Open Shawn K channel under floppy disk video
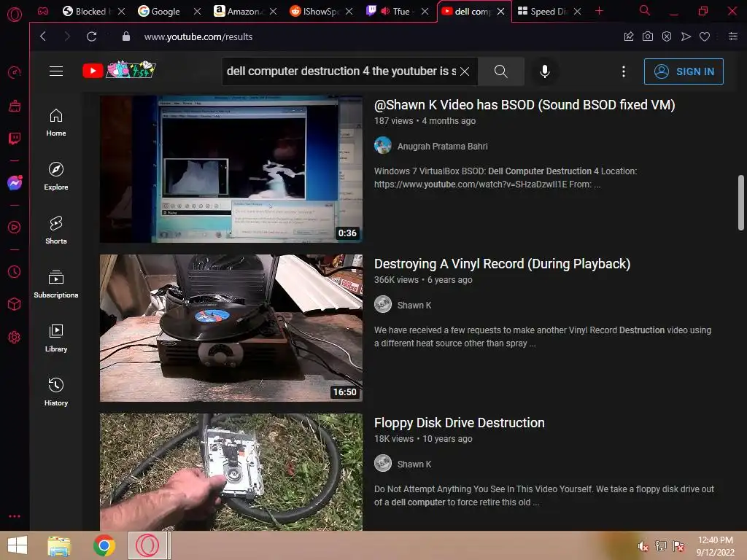The width and height of the screenshot is (747, 560). 414,464
